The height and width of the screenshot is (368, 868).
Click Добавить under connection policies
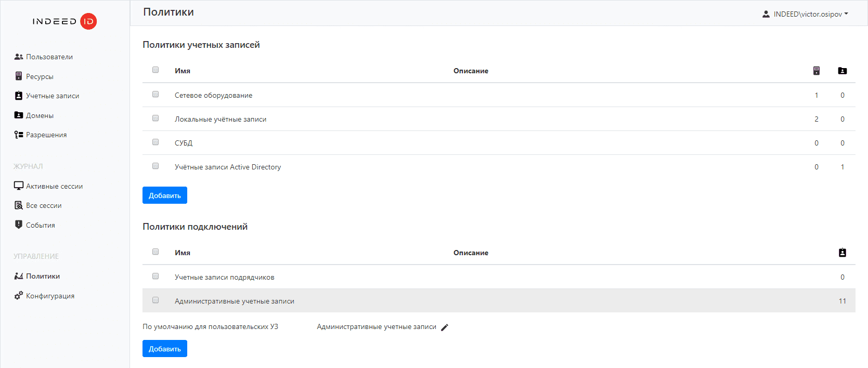click(164, 349)
